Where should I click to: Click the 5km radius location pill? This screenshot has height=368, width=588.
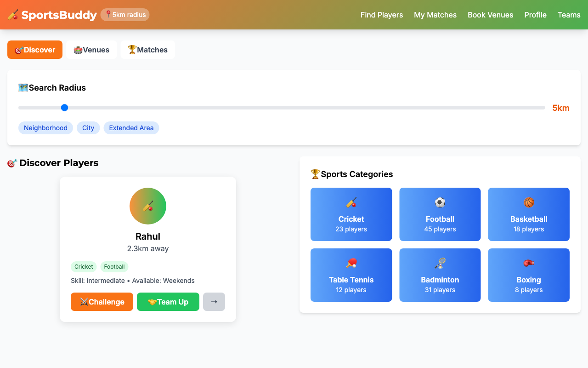[125, 14]
